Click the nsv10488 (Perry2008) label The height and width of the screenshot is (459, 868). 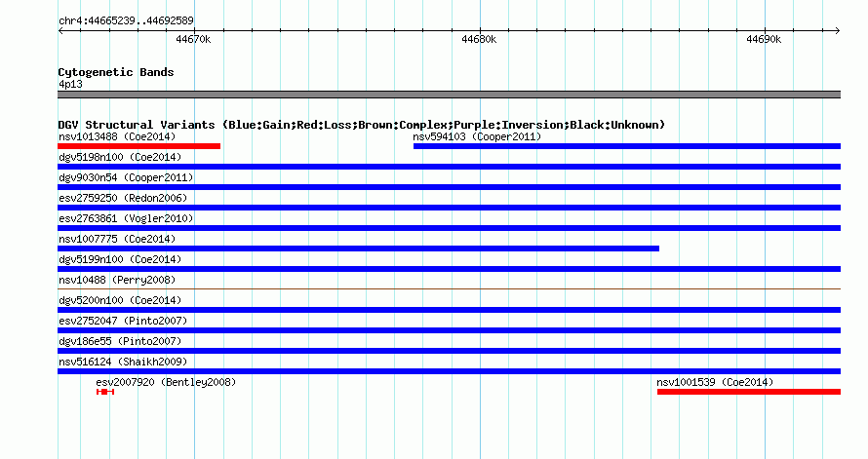pyautogui.click(x=117, y=280)
